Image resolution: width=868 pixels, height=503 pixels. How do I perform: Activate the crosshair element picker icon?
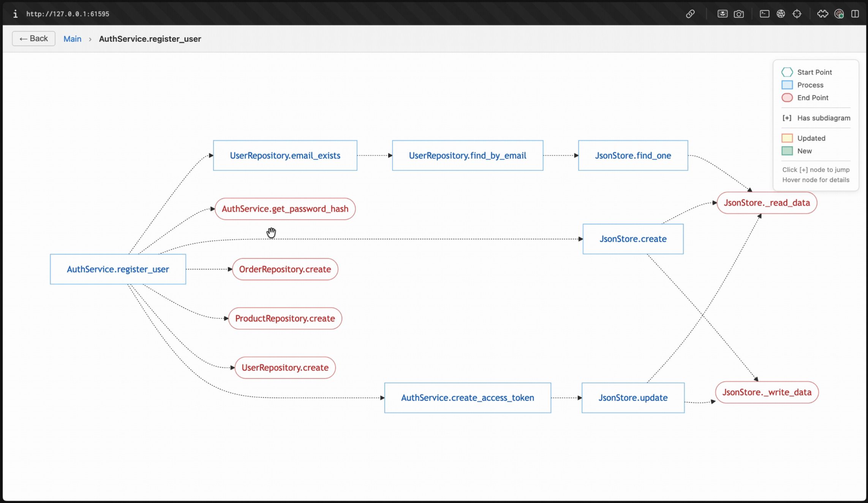[x=797, y=14]
